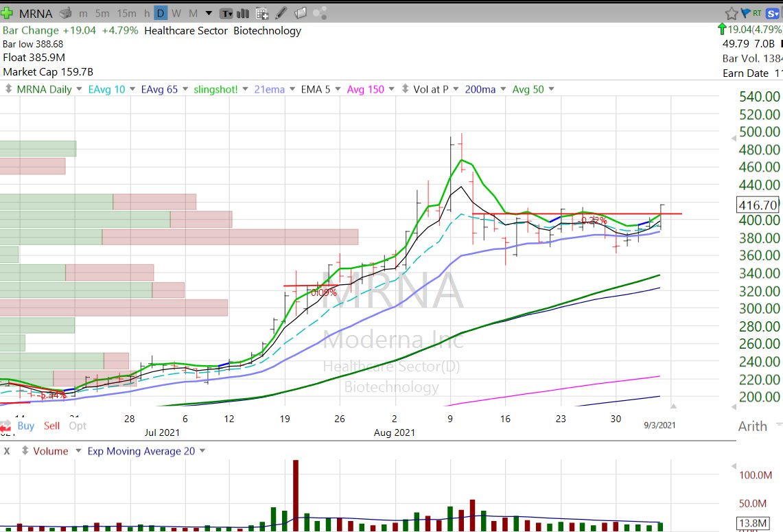
Task: Click the 13.8M volume value tag
Action: [x=753, y=523]
